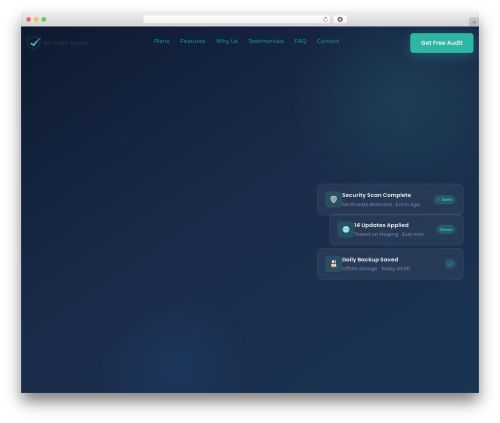
Task: Click the Safe status badge
Action: pos(444,199)
